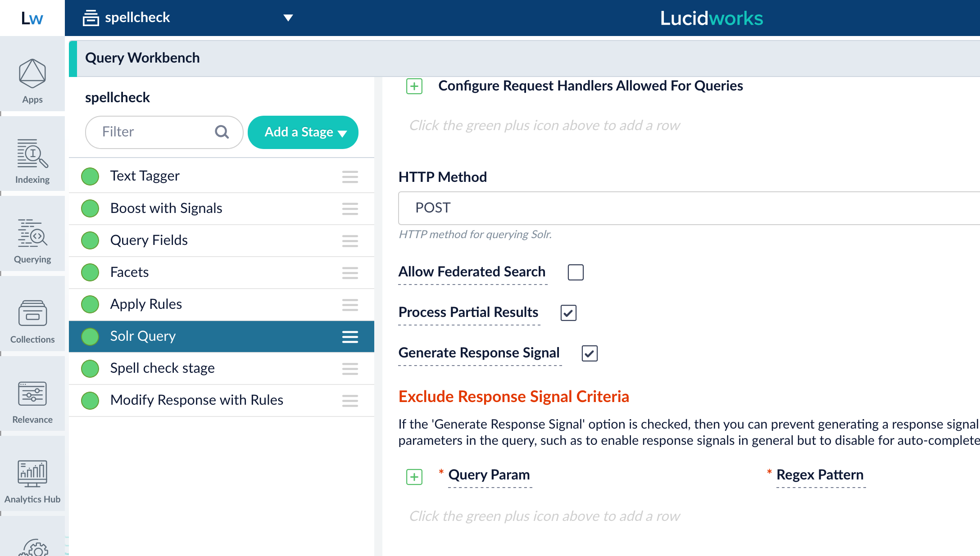Open the HTTP Method POST selector
Image resolution: width=980 pixels, height=556 pixels.
point(689,208)
